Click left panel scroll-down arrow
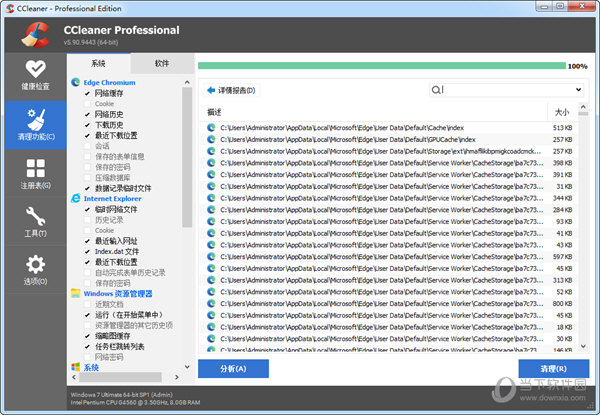Image resolution: width=600 pixels, height=415 pixels. coord(187,366)
